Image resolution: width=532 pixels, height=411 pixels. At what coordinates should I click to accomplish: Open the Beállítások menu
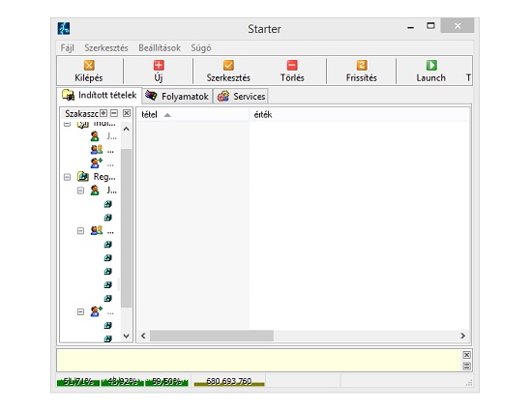(x=160, y=47)
